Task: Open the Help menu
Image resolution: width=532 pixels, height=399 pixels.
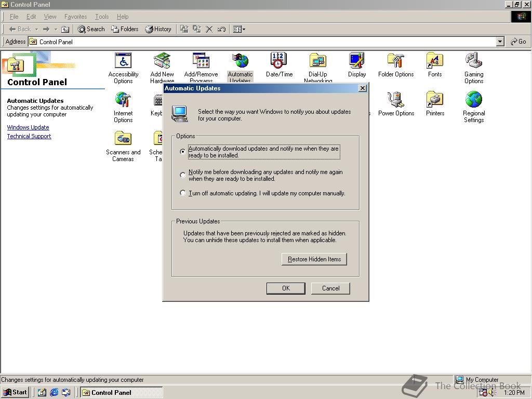Action: [x=123, y=17]
